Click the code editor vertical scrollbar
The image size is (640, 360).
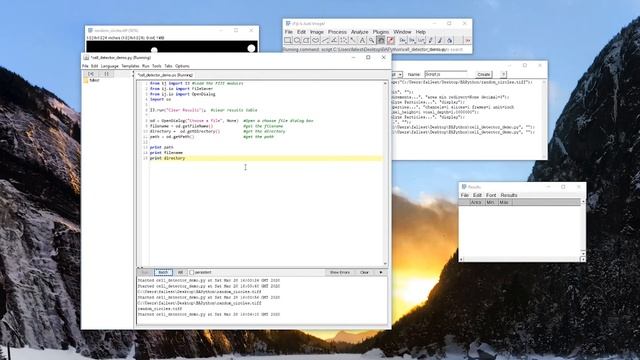[385, 173]
